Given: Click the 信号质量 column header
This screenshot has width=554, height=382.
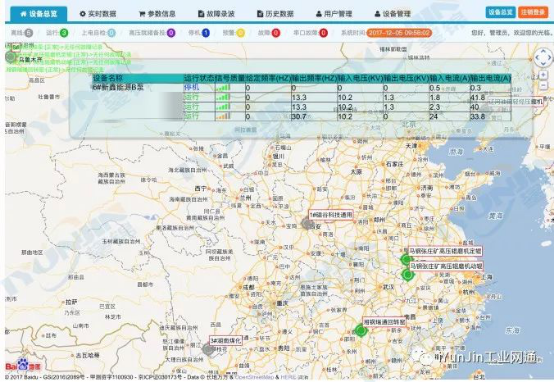Looking at the screenshot, I should pyautogui.click(x=230, y=78).
